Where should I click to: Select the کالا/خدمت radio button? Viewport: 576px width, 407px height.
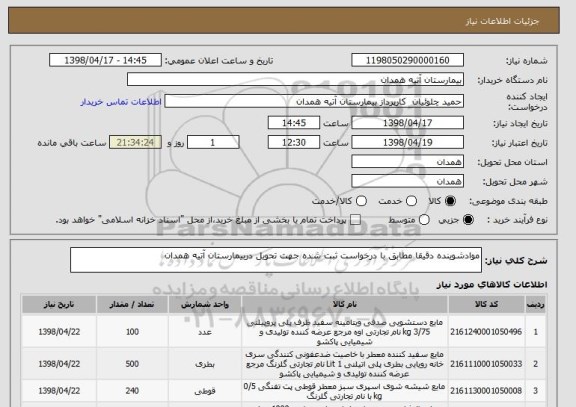[361, 201]
